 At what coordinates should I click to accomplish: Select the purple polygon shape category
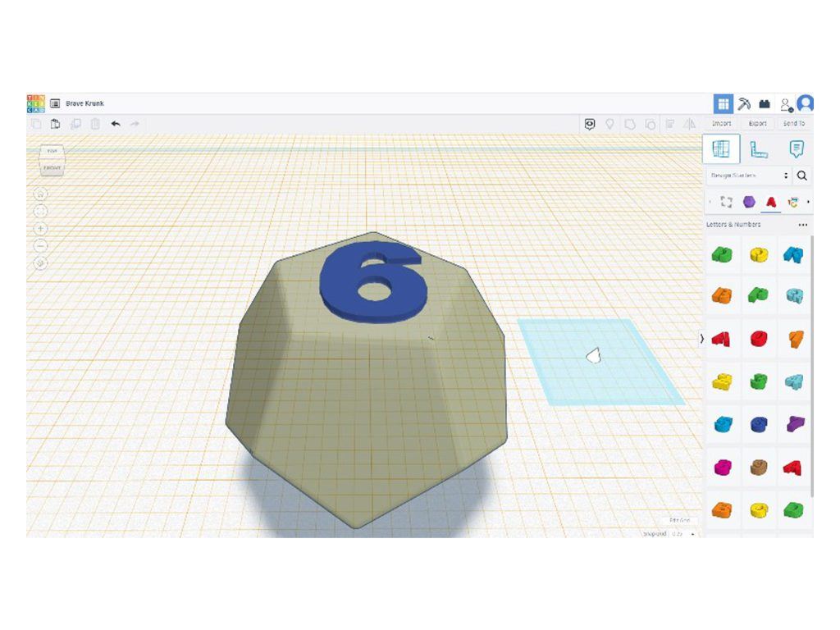tap(749, 202)
